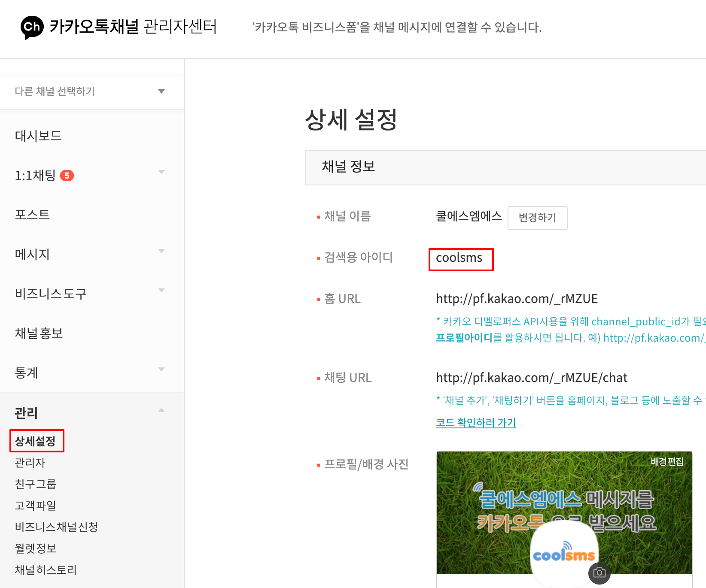This screenshot has height=588, width=706.
Task: Click the 1:1채팅 unread badge 5
Action: click(x=67, y=176)
